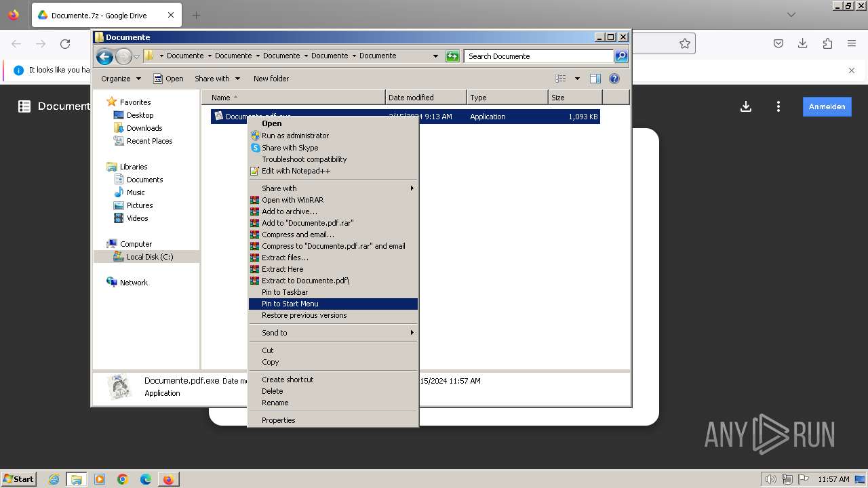
Task: Choose Add to archive... menu entry
Action: (x=333, y=211)
